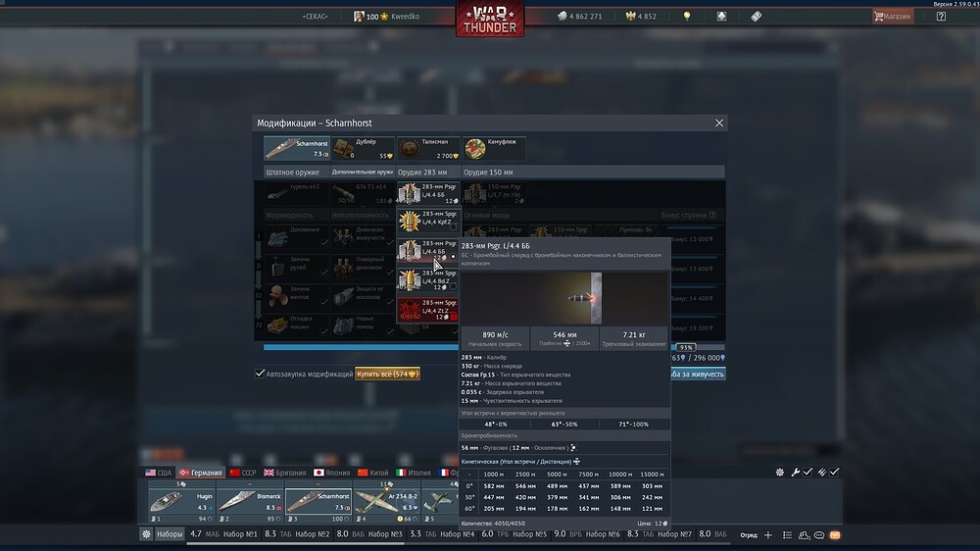The image size is (980, 551).
Task: Open presets gear icon beside Наборы
Action: tap(146, 534)
